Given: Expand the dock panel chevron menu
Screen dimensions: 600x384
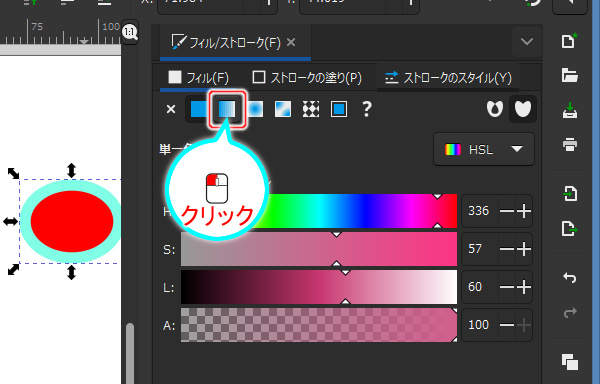Looking at the screenshot, I should click(527, 41).
